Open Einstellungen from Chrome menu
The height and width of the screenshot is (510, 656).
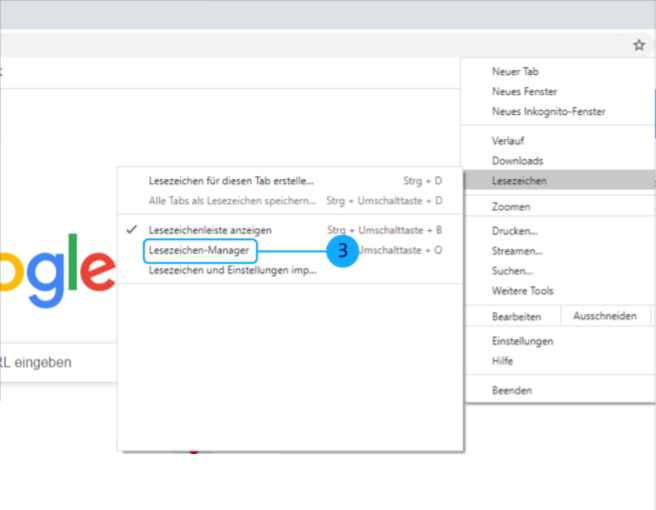point(522,341)
